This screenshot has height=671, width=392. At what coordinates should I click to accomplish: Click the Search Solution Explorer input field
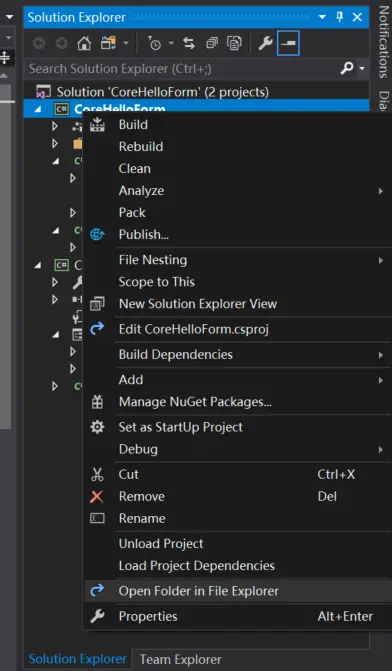(x=183, y=68)
